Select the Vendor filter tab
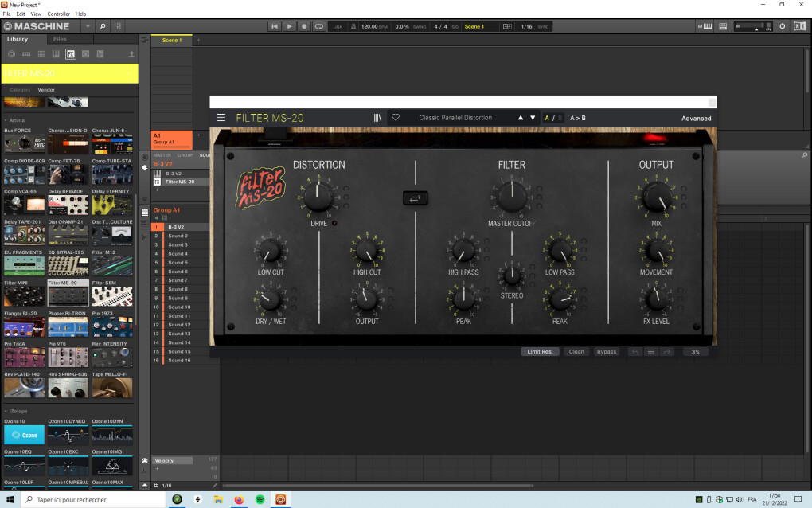 click(46, 90)
